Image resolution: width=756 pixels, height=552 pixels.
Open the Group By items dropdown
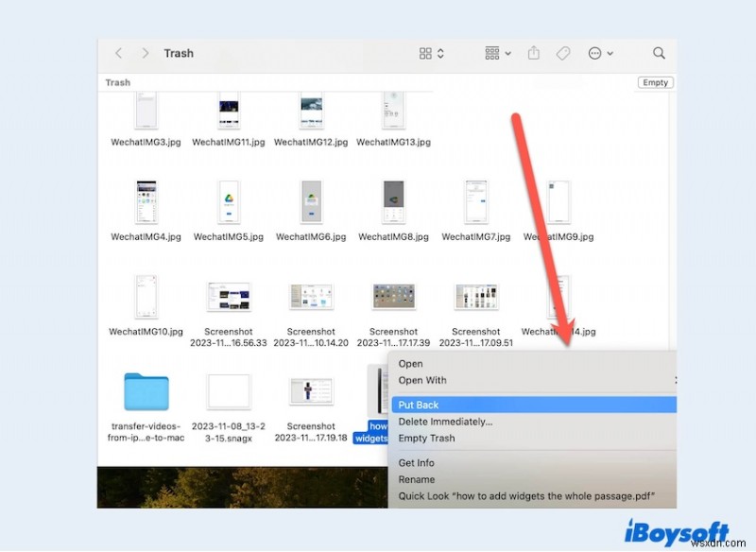498,53
